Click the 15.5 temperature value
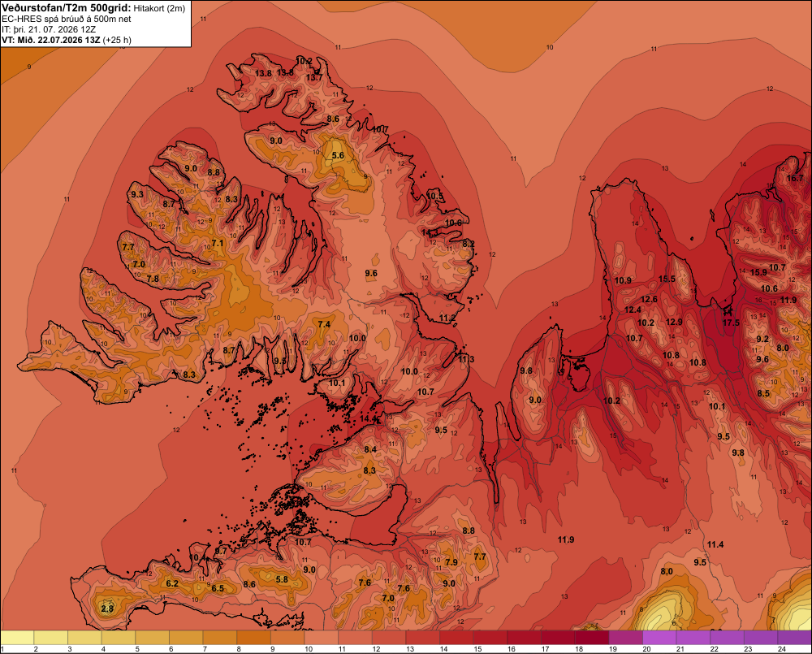This screenshot has height=654, width=812. tap(667, 279)
